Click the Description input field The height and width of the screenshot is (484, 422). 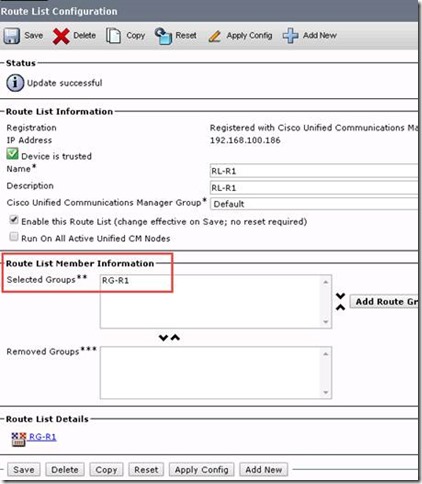[x=314, y=188]
